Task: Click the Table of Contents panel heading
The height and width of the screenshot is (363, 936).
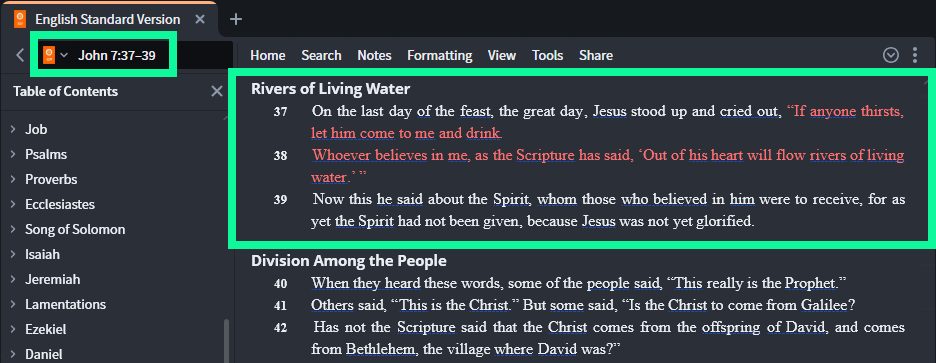Action: (66, 91)
